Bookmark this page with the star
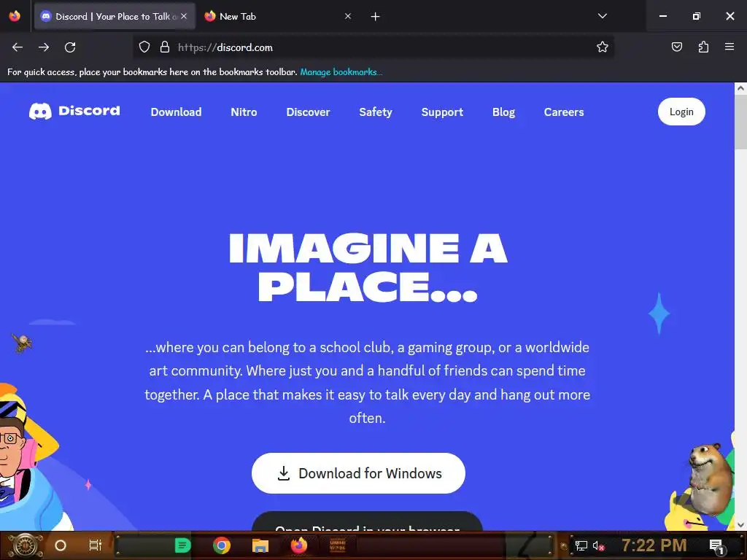 tap(602, 47)
